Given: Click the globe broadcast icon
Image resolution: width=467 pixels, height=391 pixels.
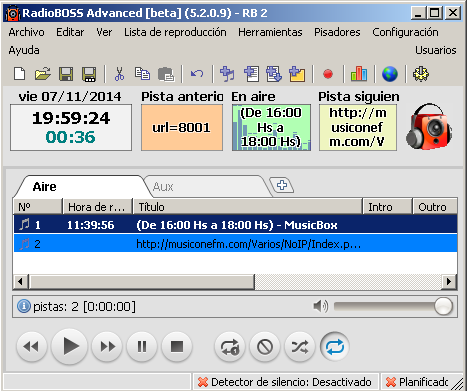Looking at the screenshot, I should 390,74.
